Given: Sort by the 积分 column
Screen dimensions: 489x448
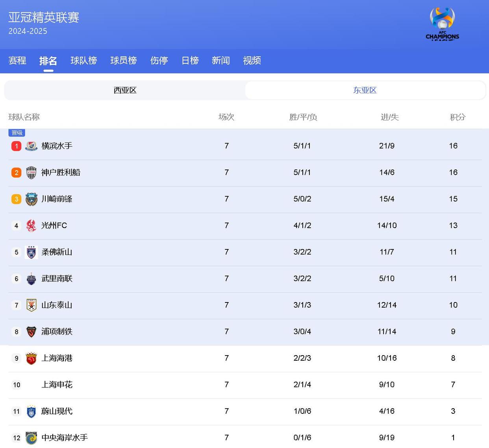Looking at the screenshot, I should click(x=457, y=117).
